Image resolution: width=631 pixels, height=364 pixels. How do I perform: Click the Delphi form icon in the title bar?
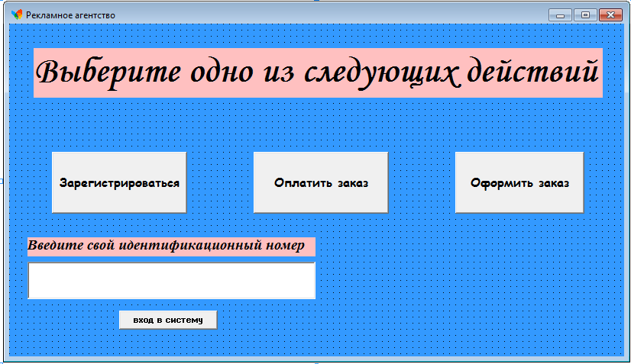(17, 15)
